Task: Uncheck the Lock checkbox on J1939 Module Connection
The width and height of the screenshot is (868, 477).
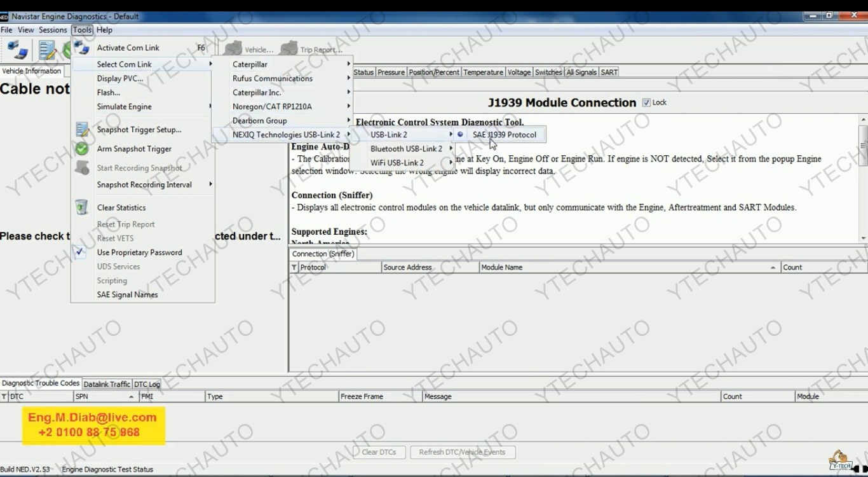Action: pos(646,102)
